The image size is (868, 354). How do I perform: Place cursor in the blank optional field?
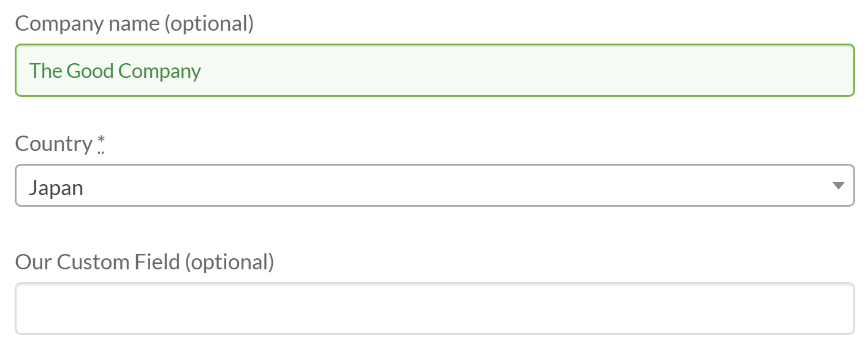coord(429,308)
